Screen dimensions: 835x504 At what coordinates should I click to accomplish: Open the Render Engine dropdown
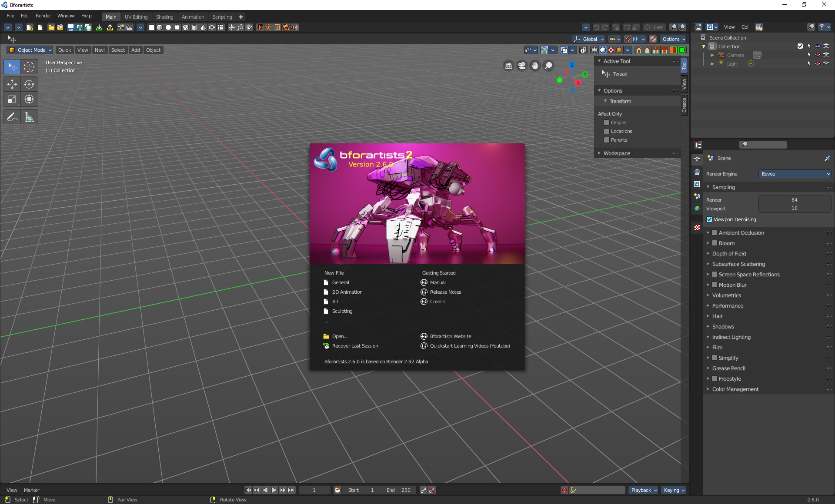click(795, 174)
